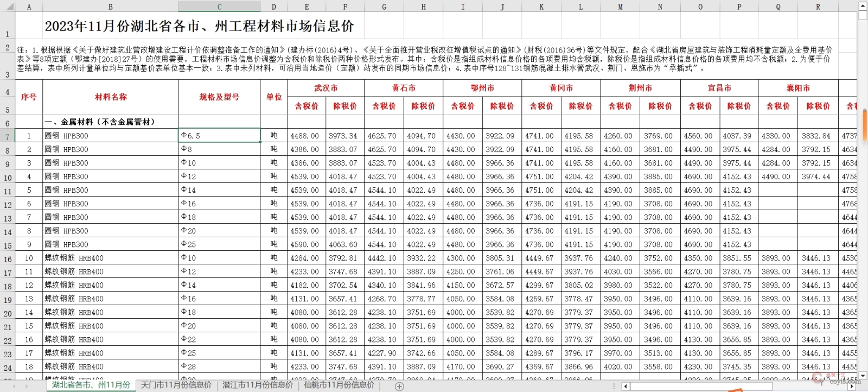Click the 一、金属材料（不含金属管材） section row
The height and width of the screenshot is (392, 868).
tap(111, 122)
